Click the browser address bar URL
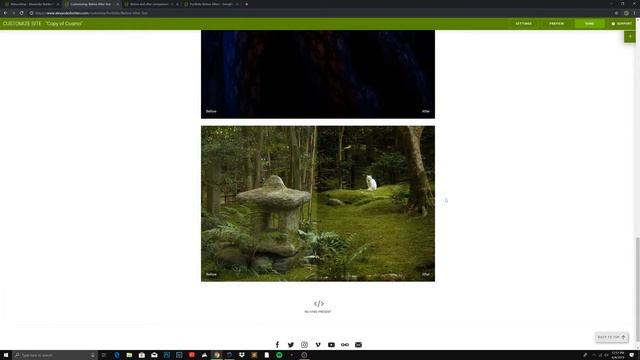 tap(92, 13)
